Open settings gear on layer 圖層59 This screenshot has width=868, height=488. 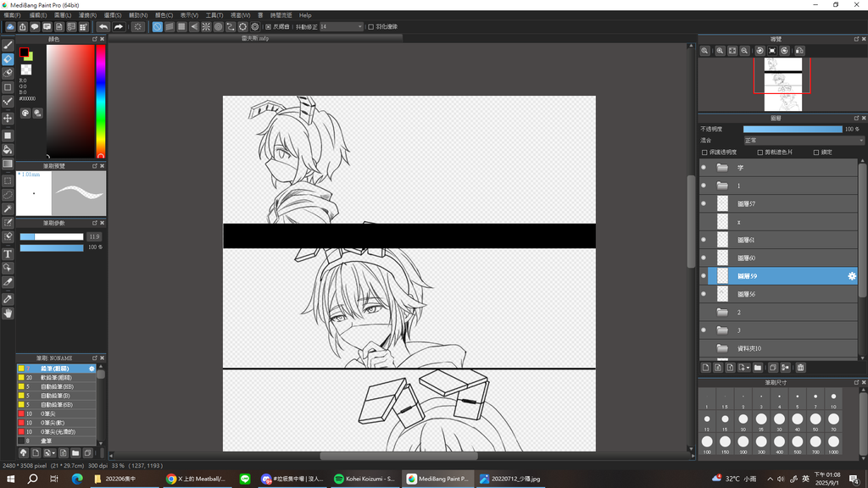(x=852, y=276)
